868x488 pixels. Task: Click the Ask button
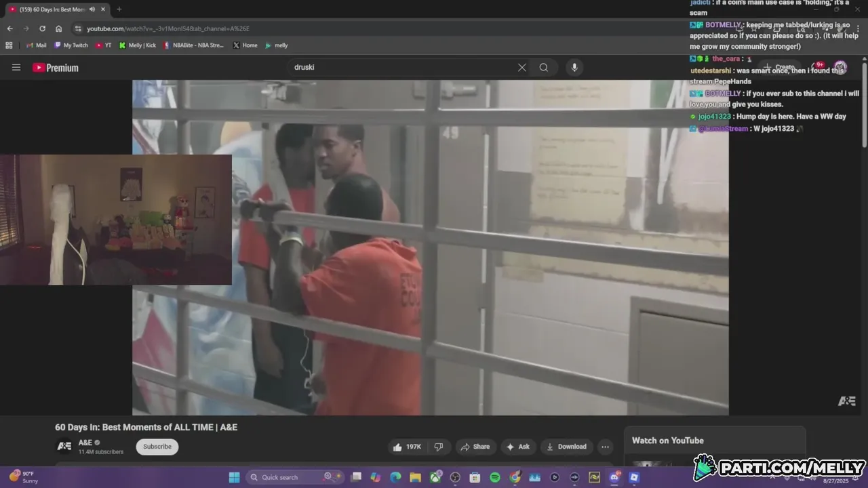coord(517,447)
